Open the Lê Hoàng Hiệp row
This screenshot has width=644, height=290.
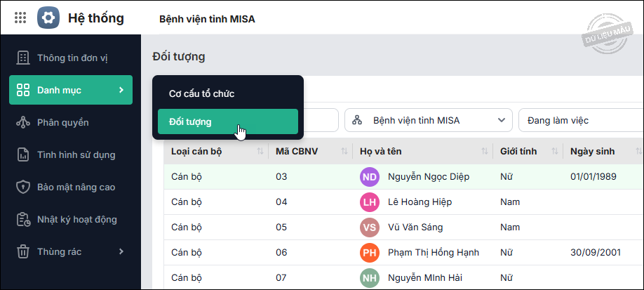420,202
